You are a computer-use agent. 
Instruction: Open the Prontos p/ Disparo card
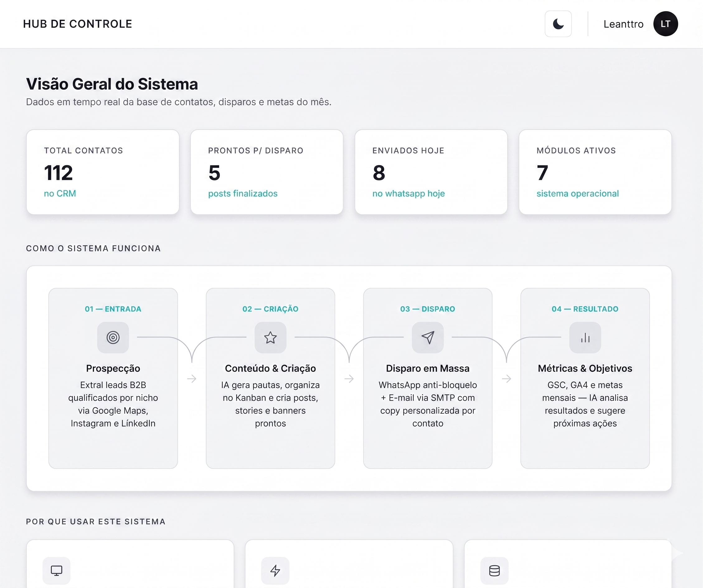tap(267, 172)
